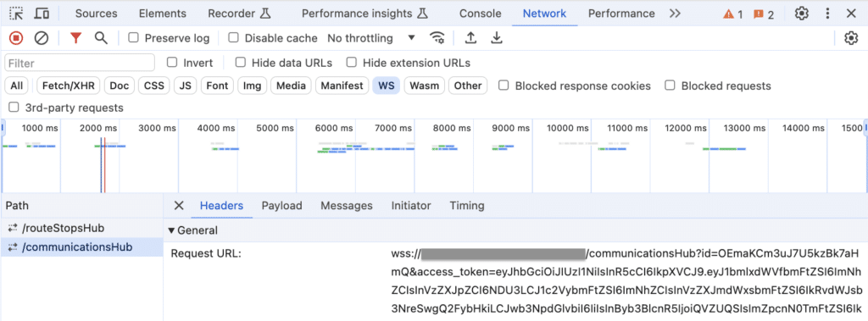The height and width of the screenshot is (321, 868).
Task: Enable Preserve log checkbox
Action: [133, 37]
